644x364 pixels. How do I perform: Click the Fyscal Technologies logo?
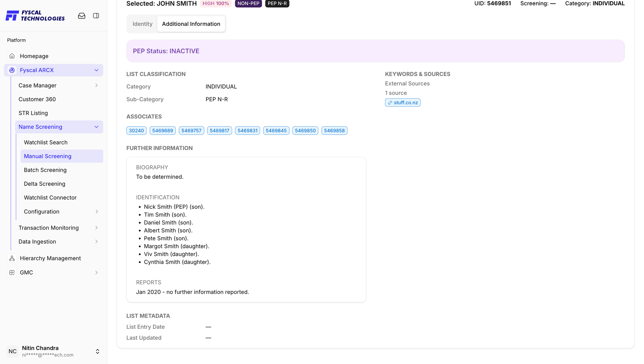(x=35, y=16)
